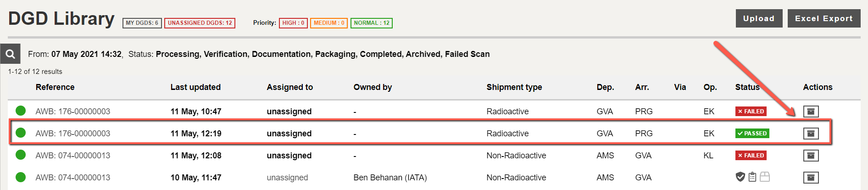Click archive icon in the PASSED row
The image size is (868, 190).
pyautogui.click(x=811, y=134)
